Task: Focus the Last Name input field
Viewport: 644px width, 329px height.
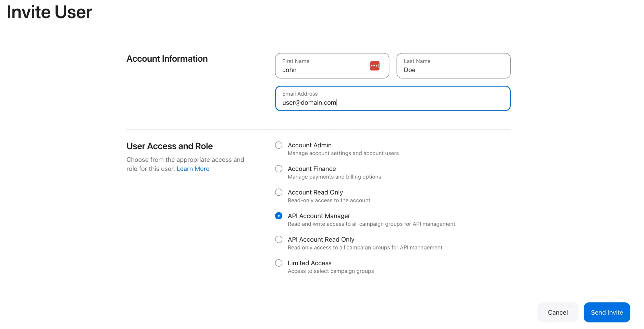Action: (454, 66)
